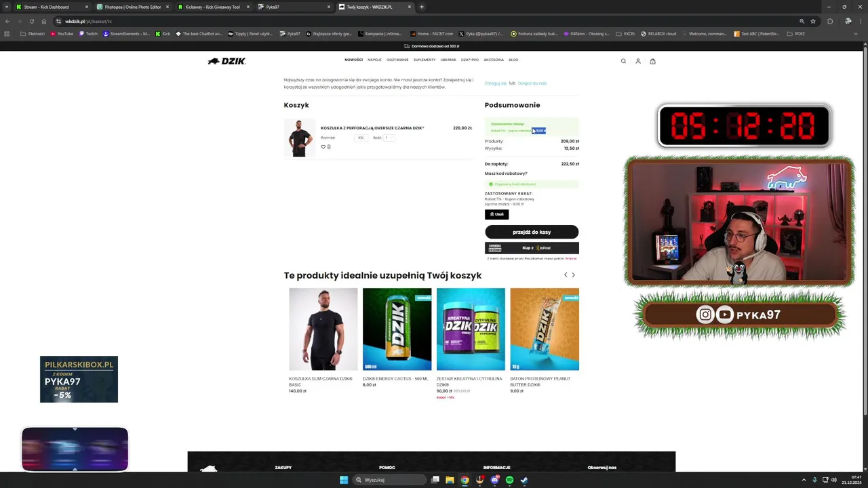Open the Koszulka z perforacją product title
This screenshot has width=868, height=488.
(x=372, y=128)
